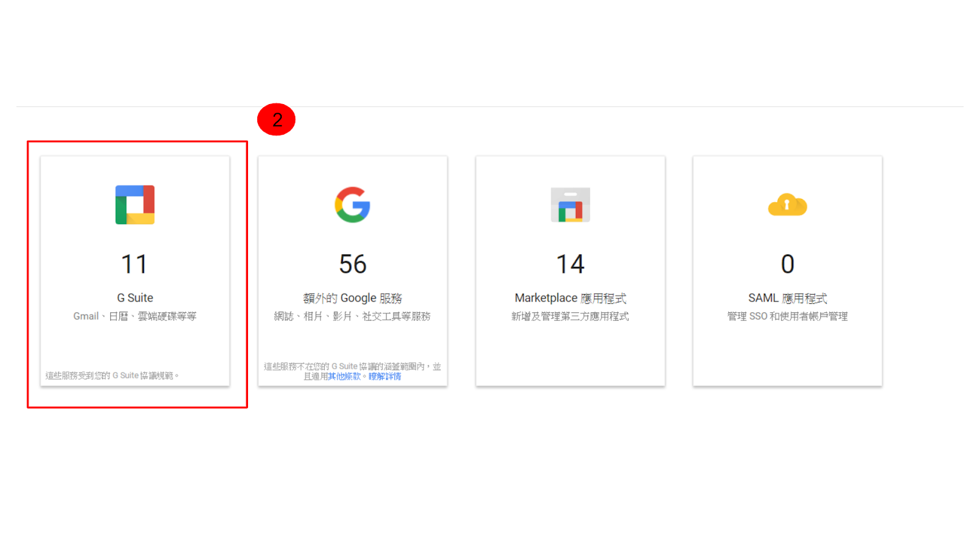The image size is (980, 551).
Task: Open the G Suite colored square icon
Action: coord(135,204)
